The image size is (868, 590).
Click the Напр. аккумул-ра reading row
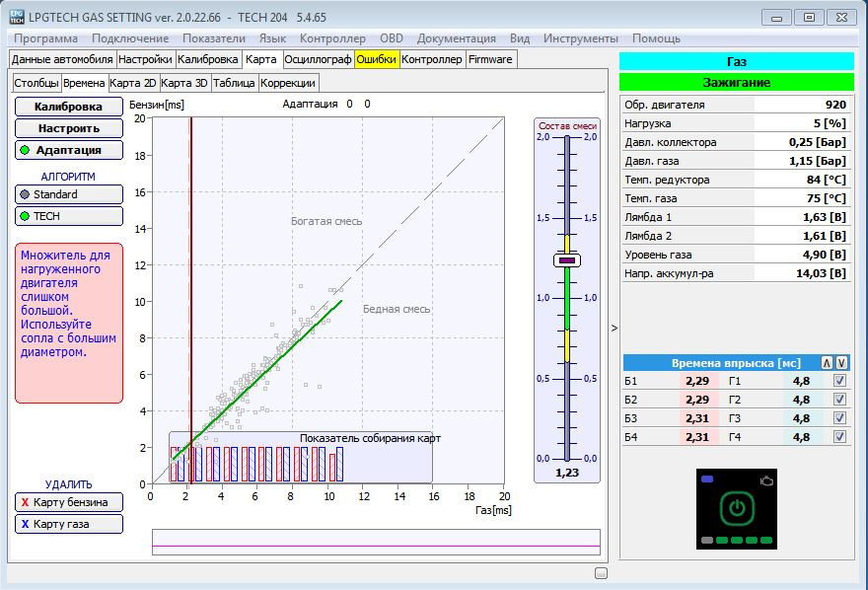pyautogui.click(x=735, y=273)
